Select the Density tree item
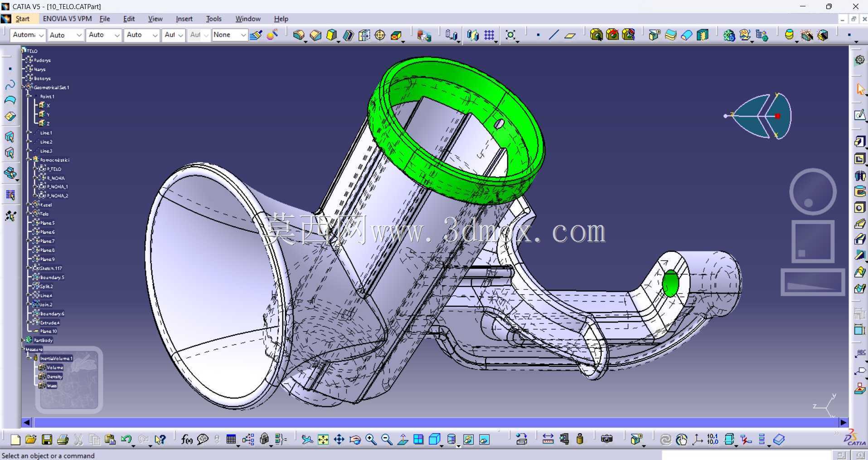The height and width of the screenshot is (460, 868). [x=54, y=377]
